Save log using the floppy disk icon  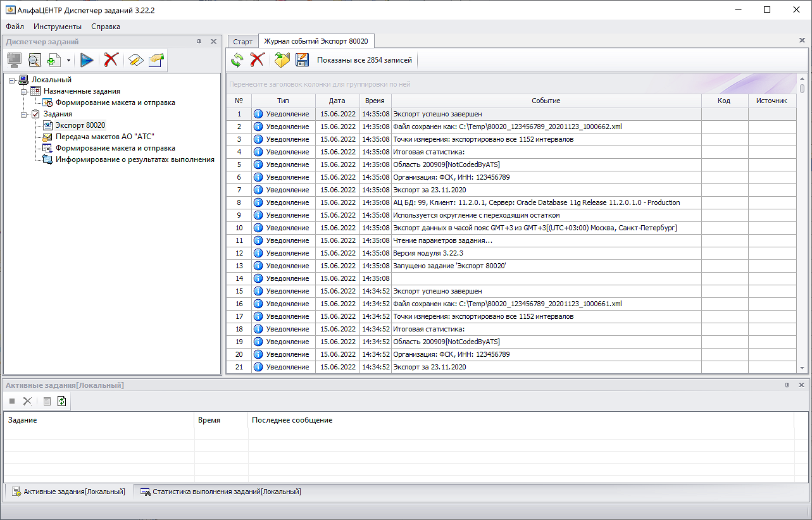(x=302, y=60)
